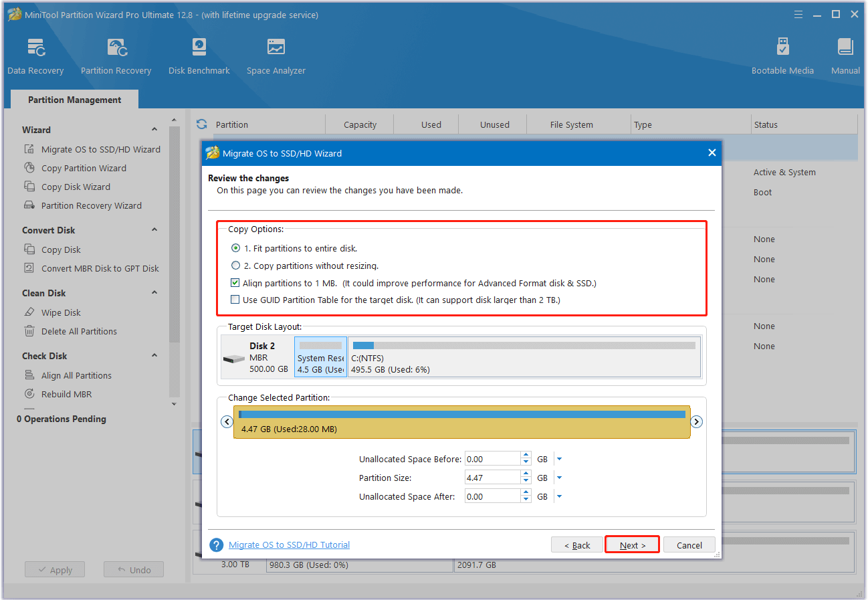Click the help icon beside the tutorial link
Screen dimensions: 868x600
tap(217, 544)
